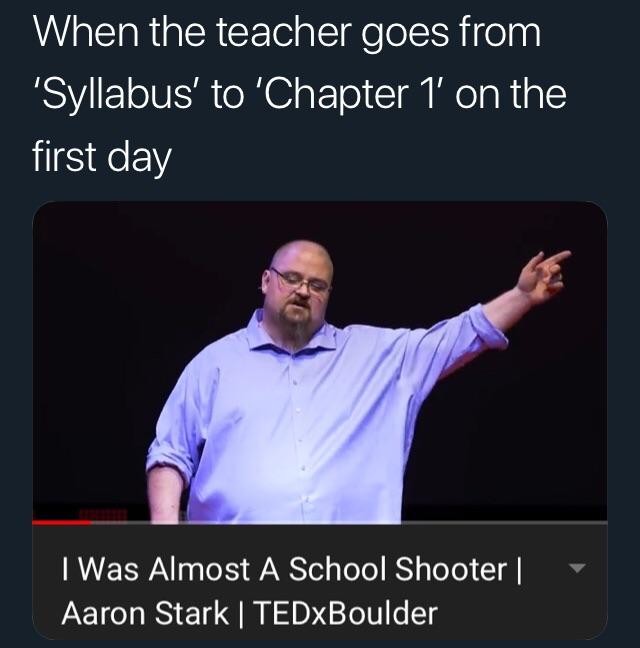The width and height of the screenshot is (640, 648).
Task: Click the red played portion of progress bar
Action: (x=62, y=522)
